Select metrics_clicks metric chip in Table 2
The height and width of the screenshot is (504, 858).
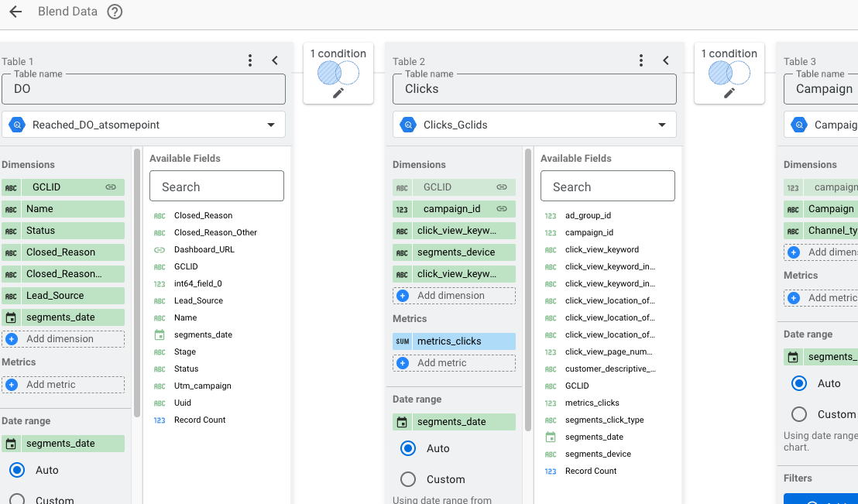[x=454, y=341]
